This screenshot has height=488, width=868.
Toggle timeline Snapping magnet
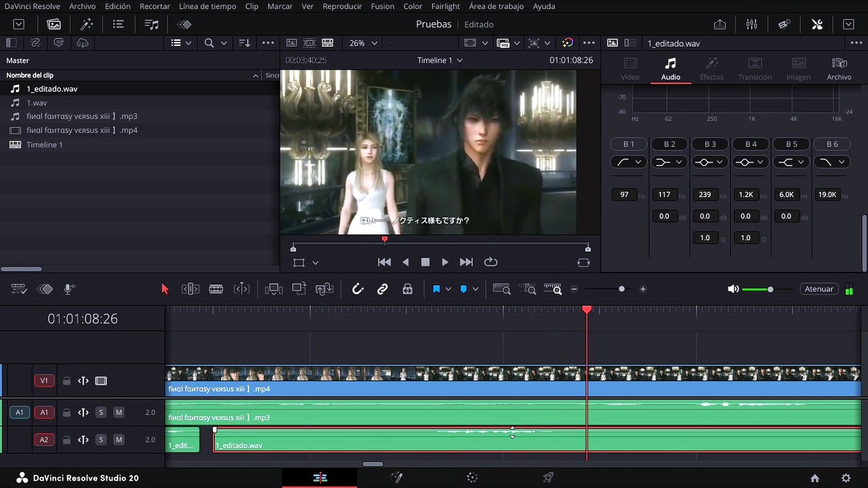(x=358, y=289)
